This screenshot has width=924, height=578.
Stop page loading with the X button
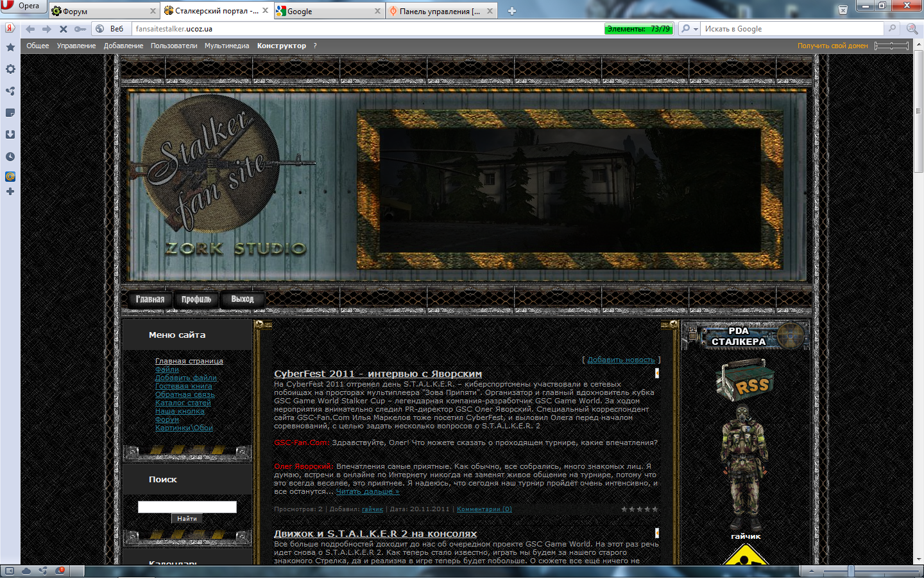click(63, 29)
